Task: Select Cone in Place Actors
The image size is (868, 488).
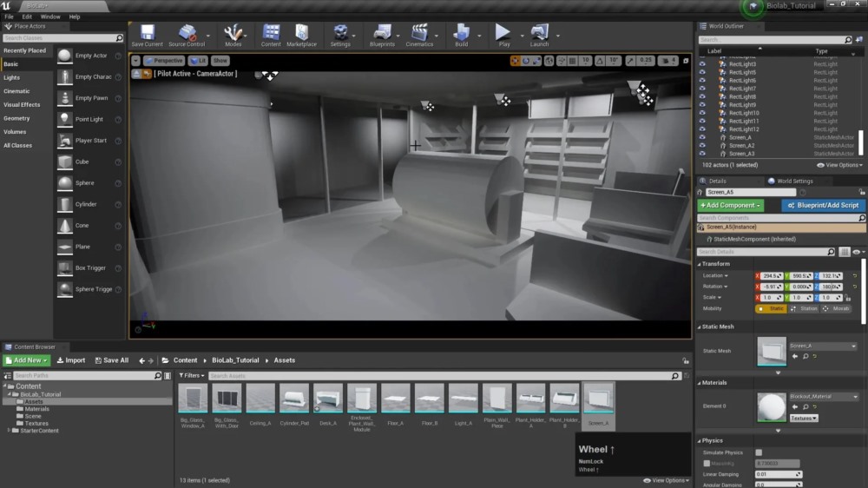Action: (89, 226)
